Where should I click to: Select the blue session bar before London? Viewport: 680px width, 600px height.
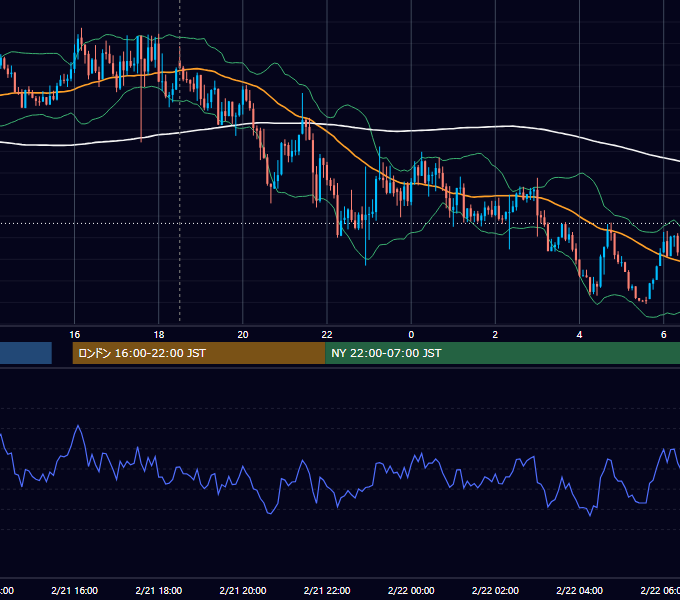26,353
